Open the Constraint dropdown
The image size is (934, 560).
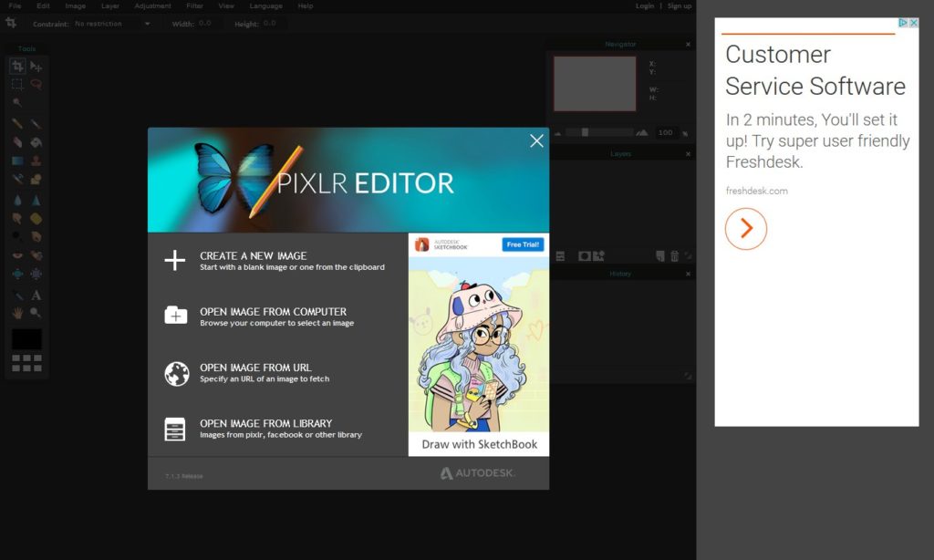[112, 24]
